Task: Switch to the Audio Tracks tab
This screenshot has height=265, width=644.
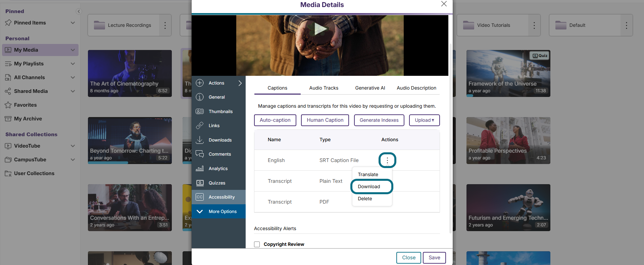Action: coord(324,88)
